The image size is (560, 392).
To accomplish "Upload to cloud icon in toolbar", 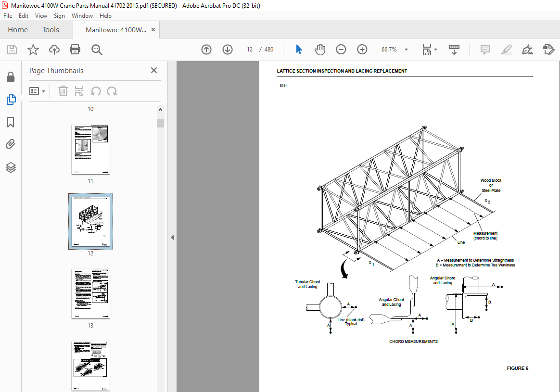I will pos(54,49).
